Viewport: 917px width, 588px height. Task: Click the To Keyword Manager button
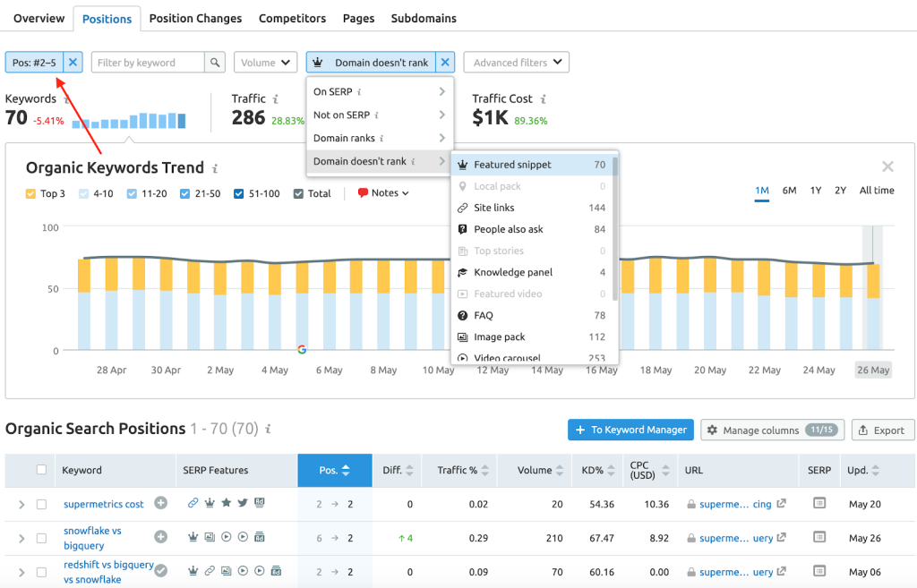tap(630, 430)
